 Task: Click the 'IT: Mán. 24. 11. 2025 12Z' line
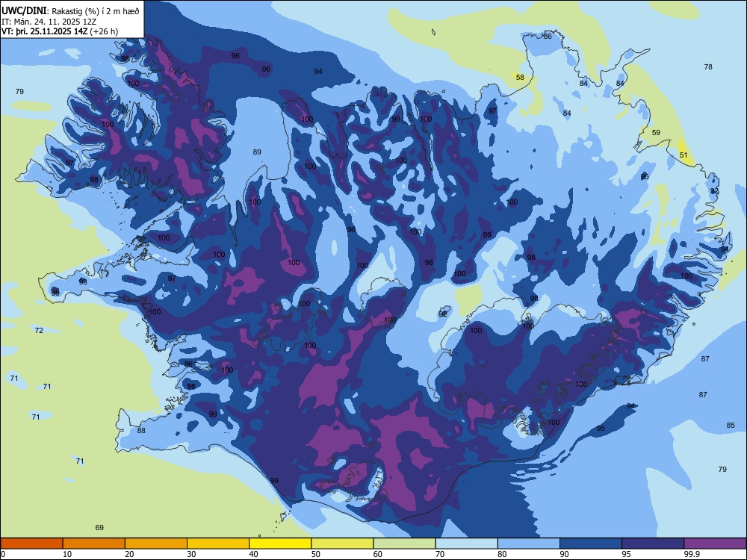(x=49, y=22)
